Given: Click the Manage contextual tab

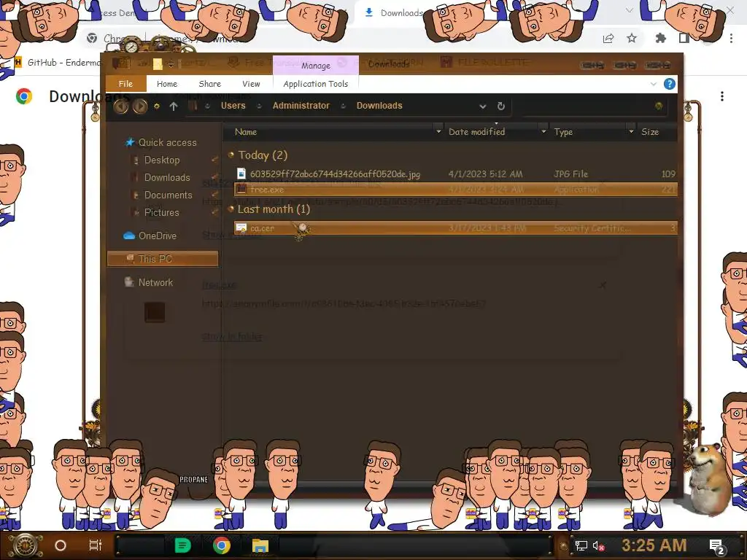Looking at the screenshot, I should click(315, 65).
